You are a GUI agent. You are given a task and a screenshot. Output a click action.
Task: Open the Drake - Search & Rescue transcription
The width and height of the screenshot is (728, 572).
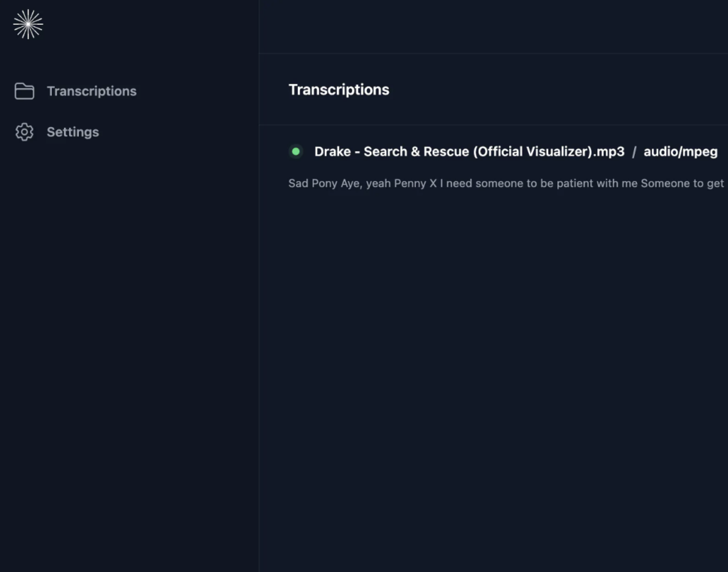pyautogui.click(x=469, y=151)
